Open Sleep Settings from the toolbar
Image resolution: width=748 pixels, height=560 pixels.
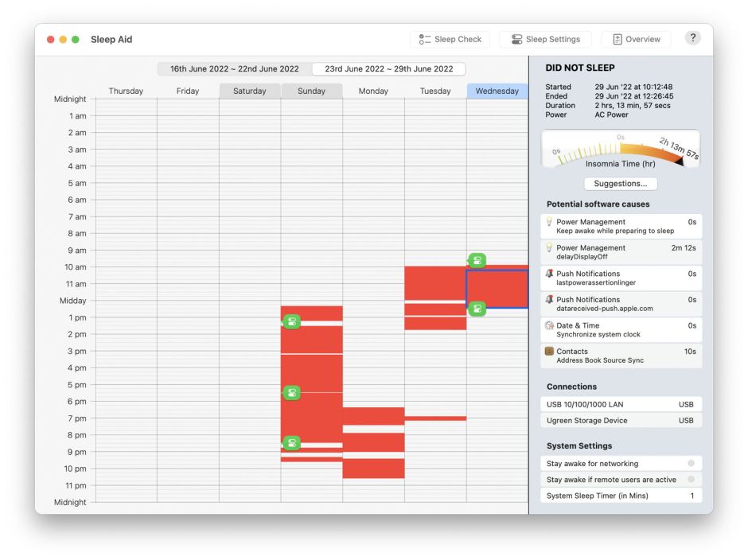546,39
